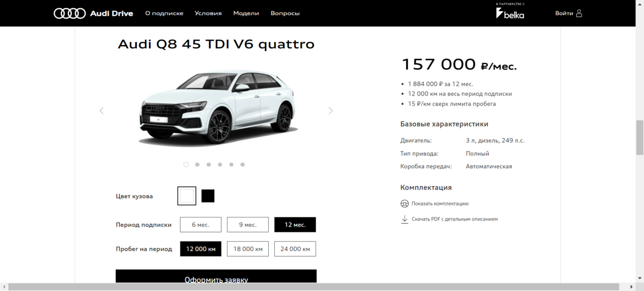The image size is (644, 291).
Task: Click Цвет кузова label
Action: point(135,197)
